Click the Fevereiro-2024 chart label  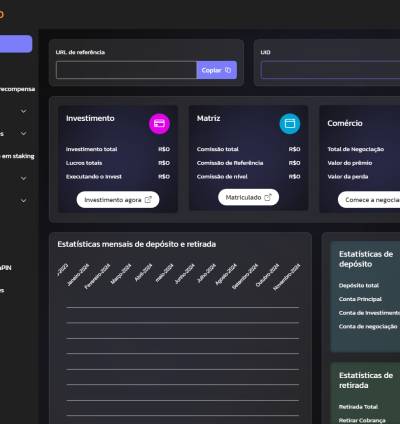click(97, 276)
